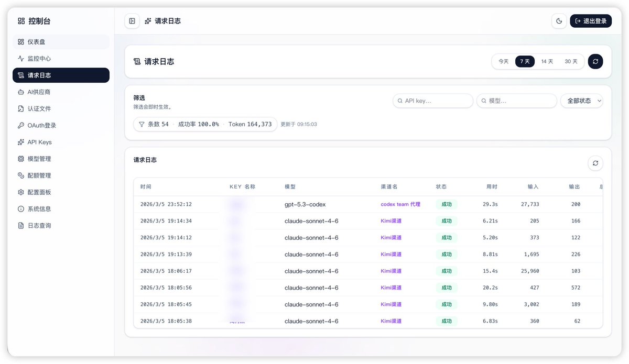Click claude-sonnet-4-6 in the 19:14:12 row
The height and width of the screenshot is (364, 629).
click(x=311, y=238)
